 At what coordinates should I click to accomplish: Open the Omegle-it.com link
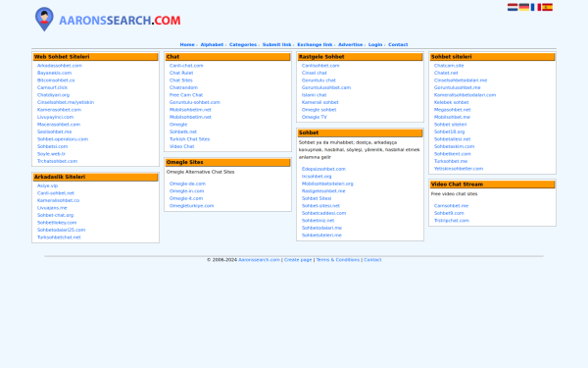[186, 198]
